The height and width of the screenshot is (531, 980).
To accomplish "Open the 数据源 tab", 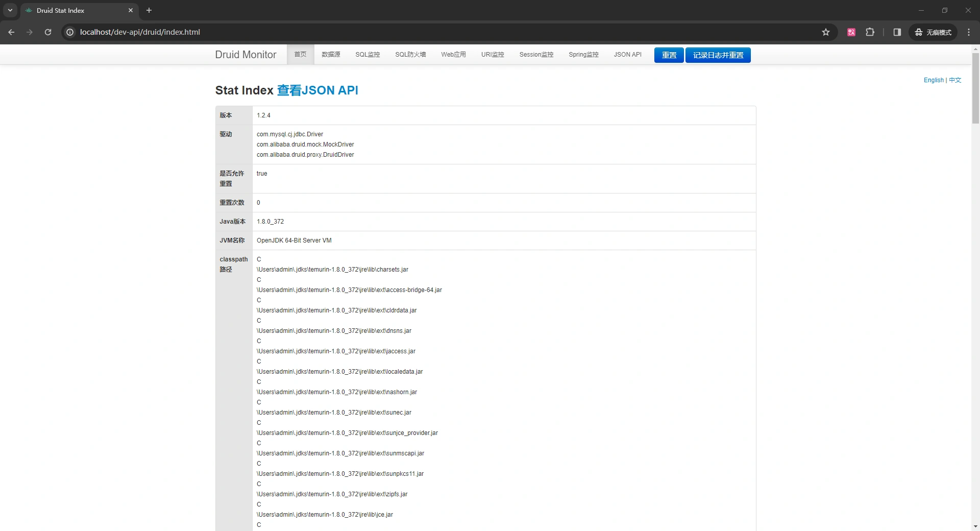I will point(331,55).
